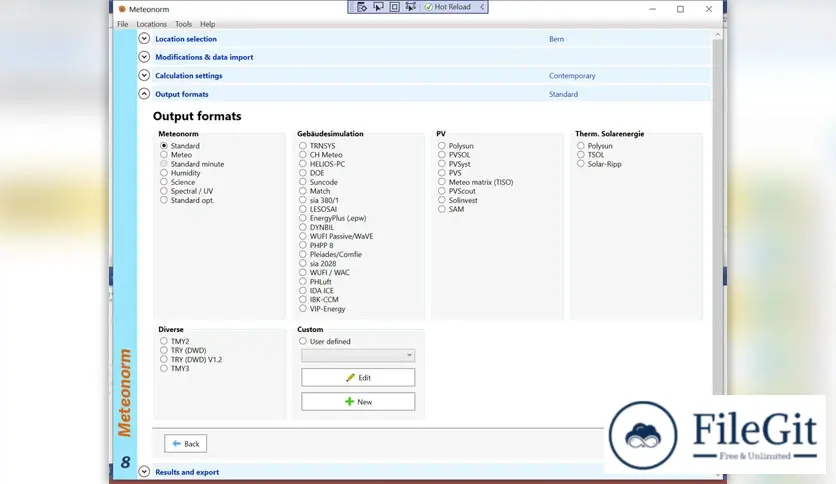This screenshot has width=836, height=484.
Task: Select the Spectral / UV format
Action: coord(187,191)
